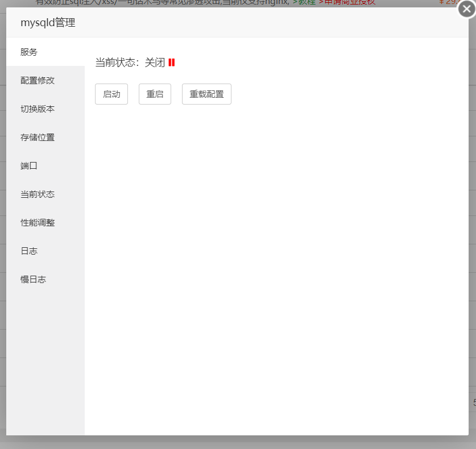Click the 重载配置 button
The height and width of the screenshot is (449, 476).
[207, 94]
